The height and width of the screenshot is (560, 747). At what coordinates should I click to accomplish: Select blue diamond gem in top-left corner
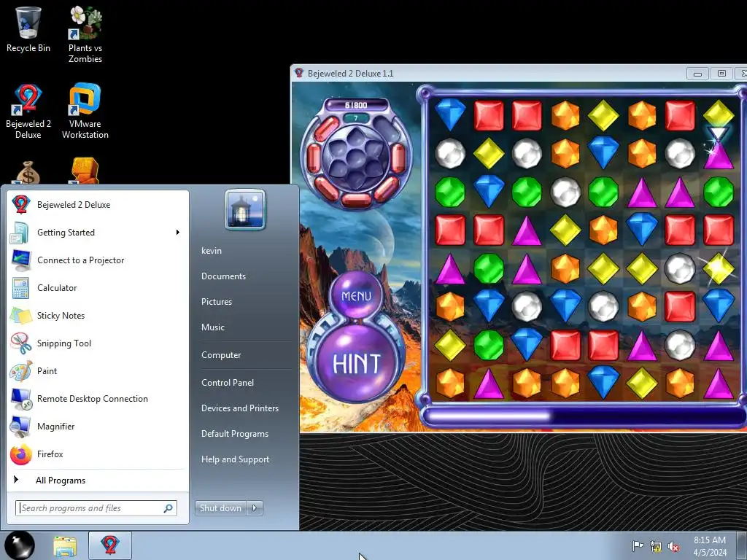click(x=450, y=114)
